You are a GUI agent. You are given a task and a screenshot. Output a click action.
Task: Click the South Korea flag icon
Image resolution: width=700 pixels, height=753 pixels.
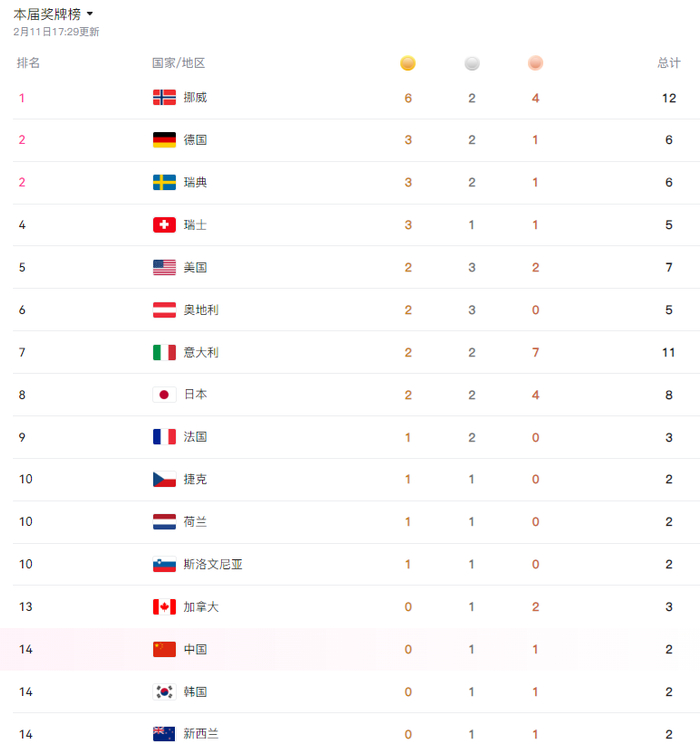(164, 691)
